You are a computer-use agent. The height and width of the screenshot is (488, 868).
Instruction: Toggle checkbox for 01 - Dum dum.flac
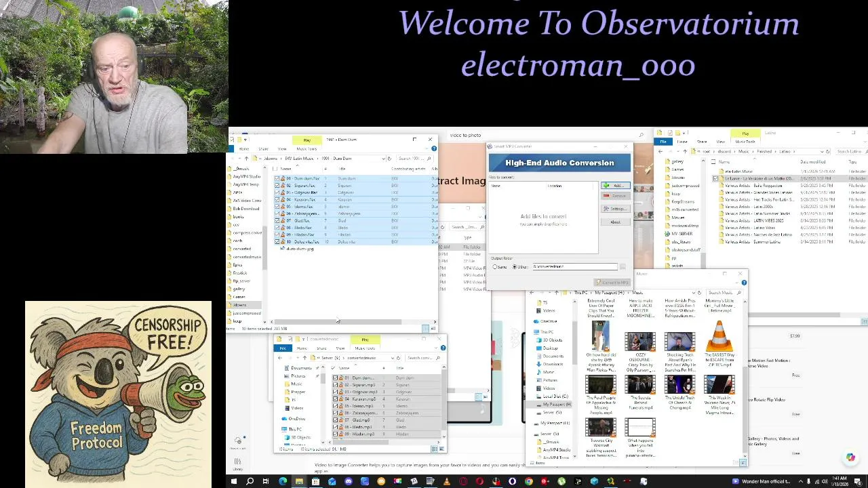tap(277, 179)
